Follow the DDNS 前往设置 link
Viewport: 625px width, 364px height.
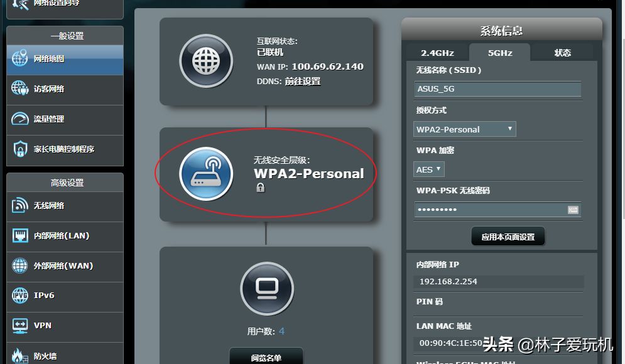coord(303,81)
